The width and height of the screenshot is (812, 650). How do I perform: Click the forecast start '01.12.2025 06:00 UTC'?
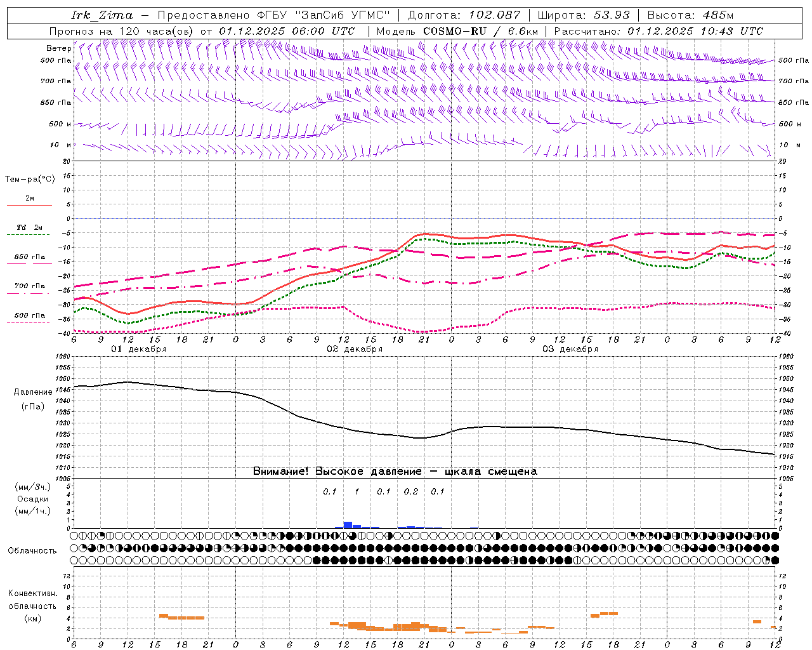click(x=287, y=31)
